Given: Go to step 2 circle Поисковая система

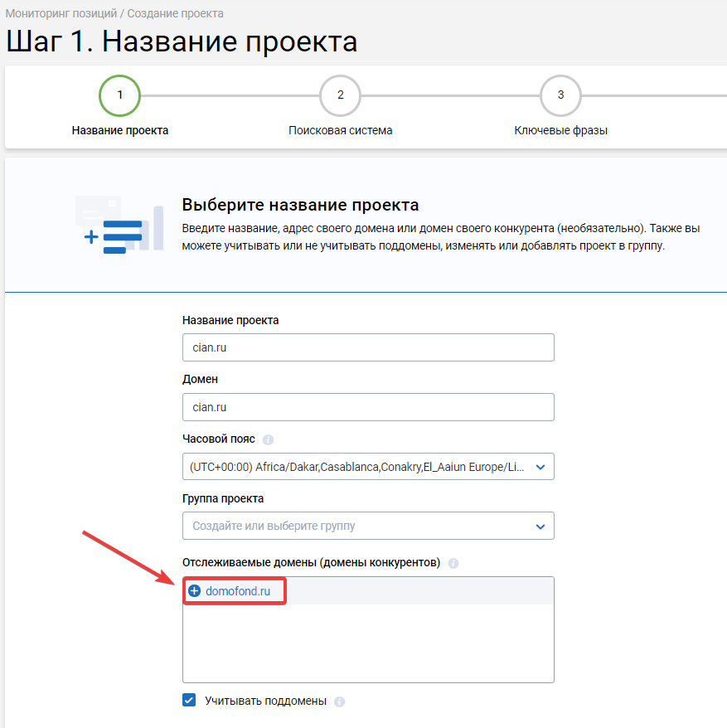Looking at the screenshot, I should [x=340, y=95].
